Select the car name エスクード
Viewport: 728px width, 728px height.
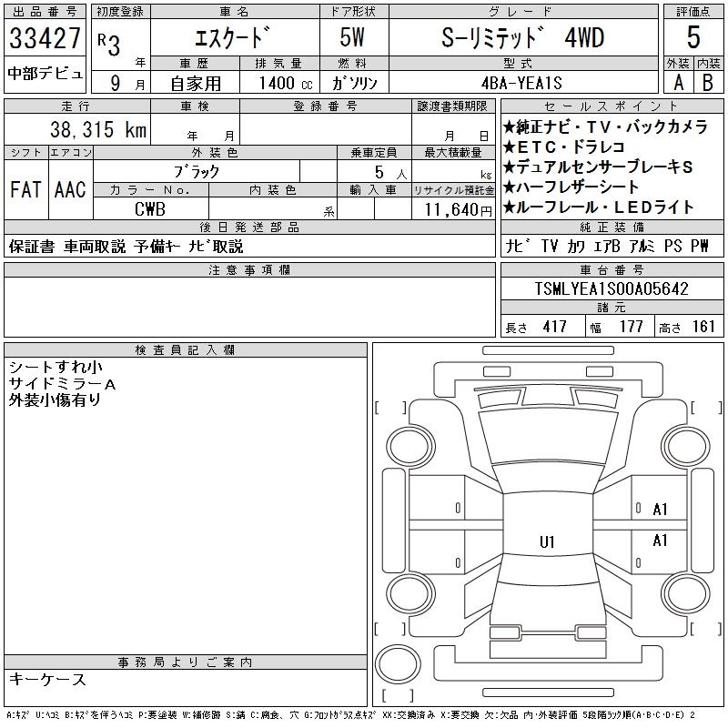point(232,37)
